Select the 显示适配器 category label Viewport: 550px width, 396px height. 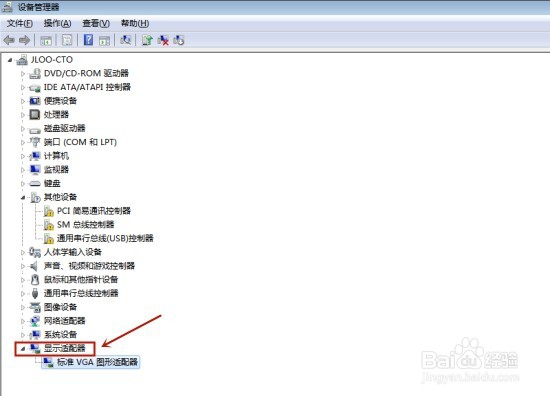point(65,348)
